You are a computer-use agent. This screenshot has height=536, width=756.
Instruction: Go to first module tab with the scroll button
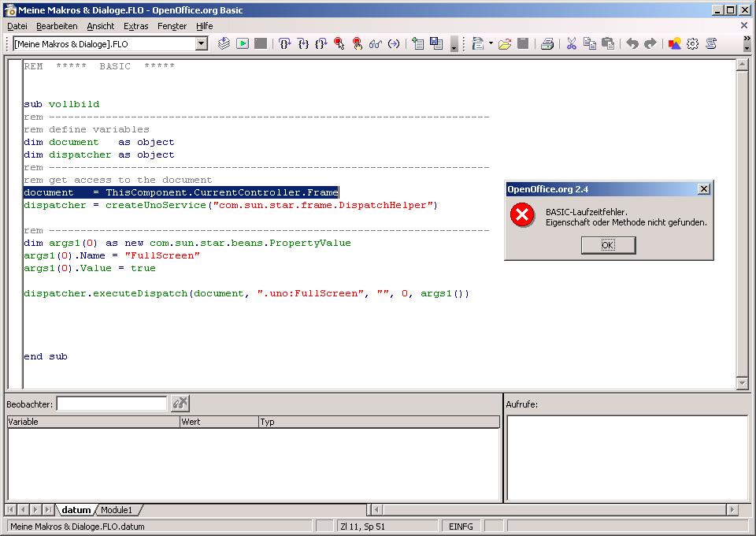tap(10, 509)
